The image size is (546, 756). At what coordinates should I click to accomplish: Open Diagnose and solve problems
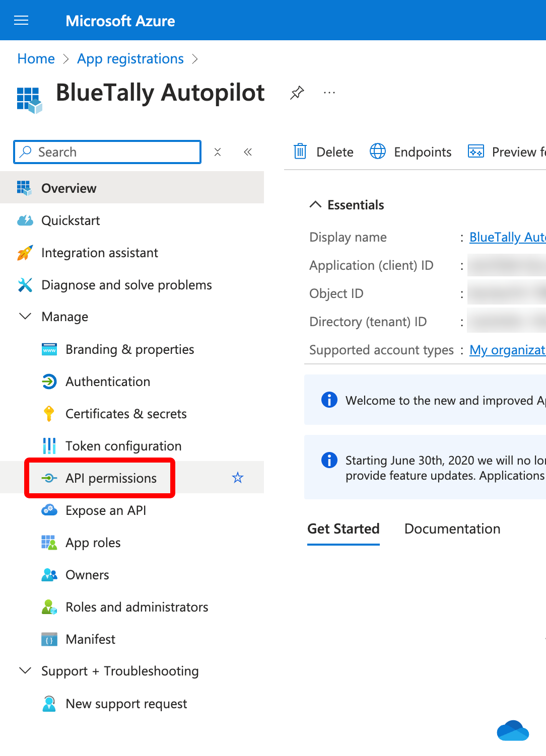point(132,285)
